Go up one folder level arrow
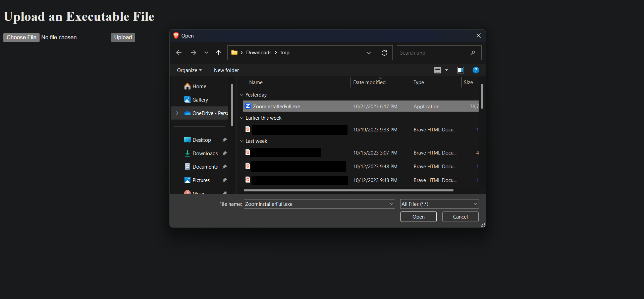This screenshot has width=644, height=299. [218, 53]
